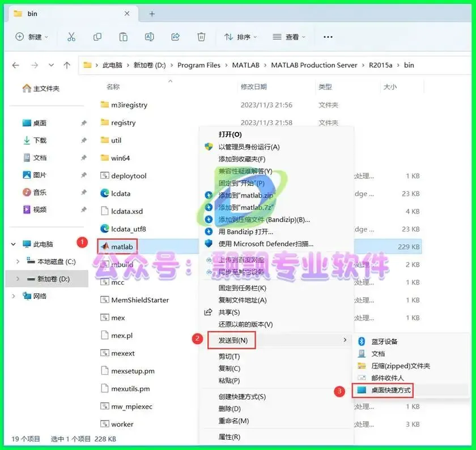Open the 发送到(N) submenu

point(277,340)
